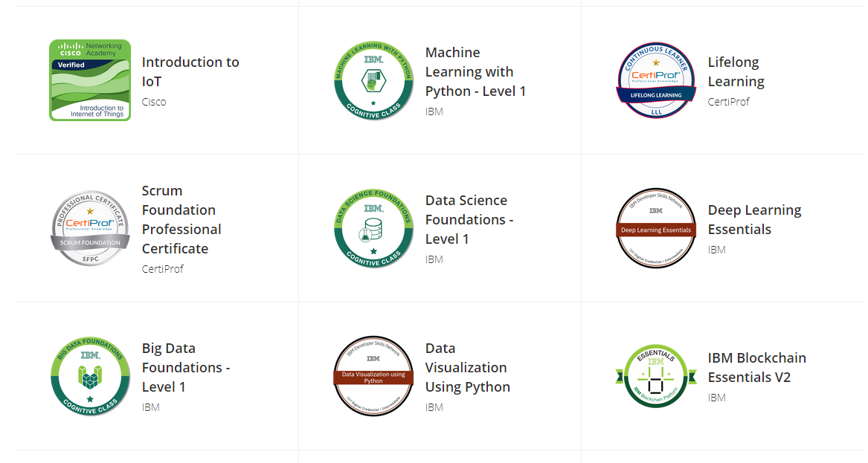Open "Data Science Foundations - Level 1" title
The height and width of the screenshot is (463, 868).
[466, 219]
